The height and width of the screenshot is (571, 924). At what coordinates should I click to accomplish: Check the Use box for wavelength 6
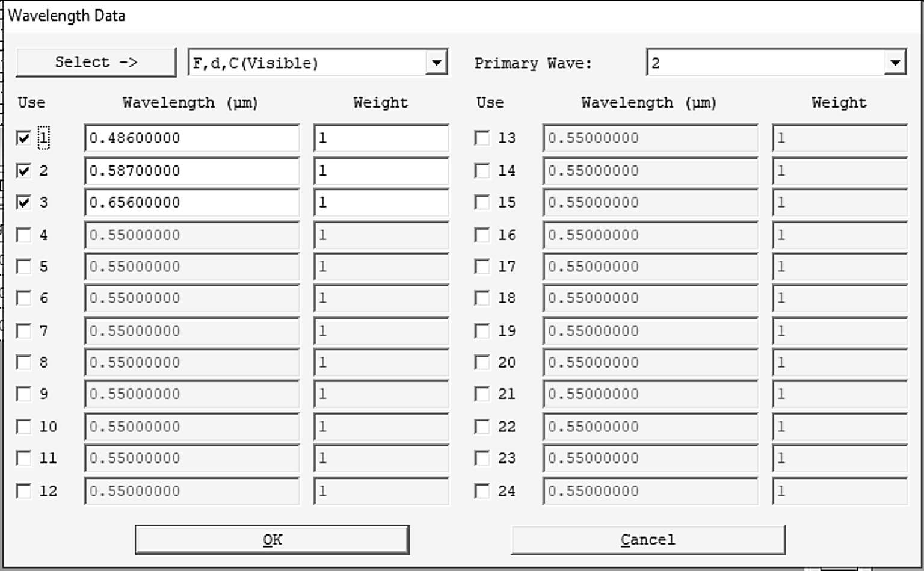tap(23, 298)
